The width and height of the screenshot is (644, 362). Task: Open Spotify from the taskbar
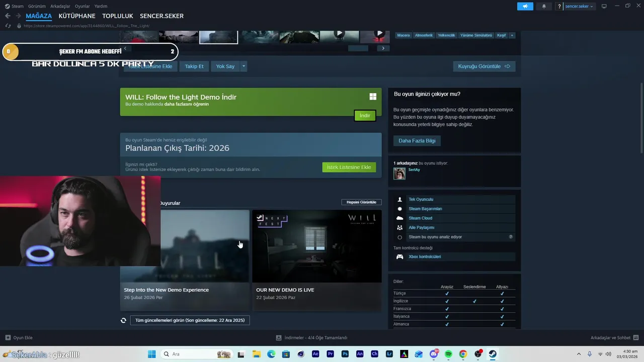448,354
